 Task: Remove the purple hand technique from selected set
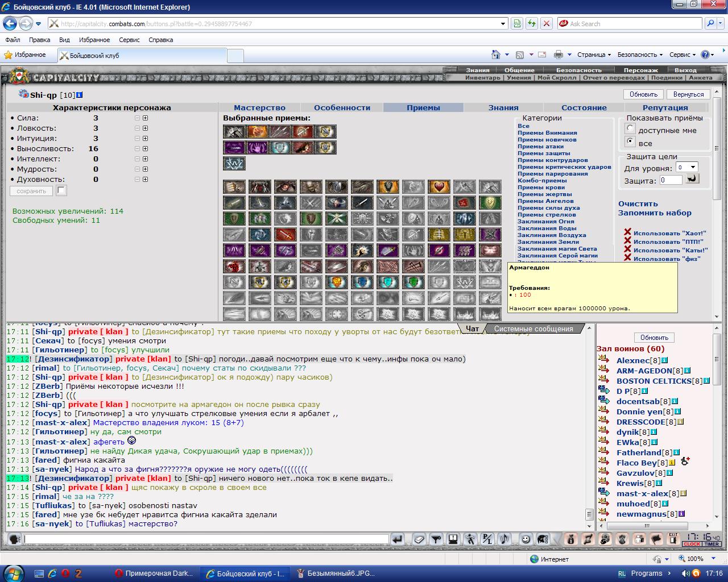(257, 147)
